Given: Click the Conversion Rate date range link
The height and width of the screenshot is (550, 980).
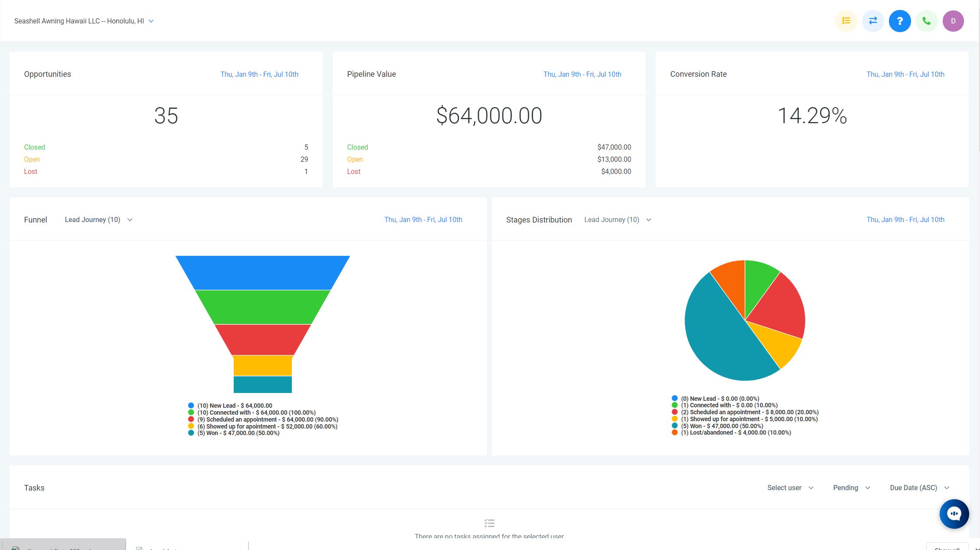Looking at the screenshot, I should (x=905, y=74).
